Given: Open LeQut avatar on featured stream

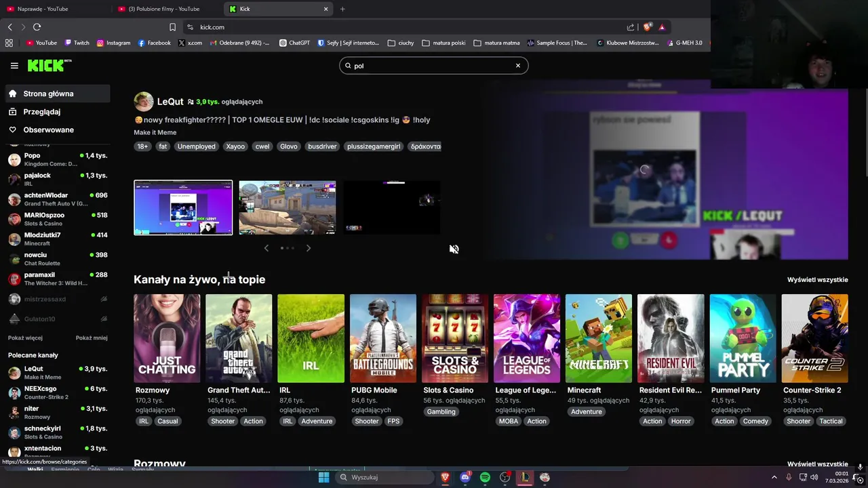Looking at the screenshot, I should (144, 102).
